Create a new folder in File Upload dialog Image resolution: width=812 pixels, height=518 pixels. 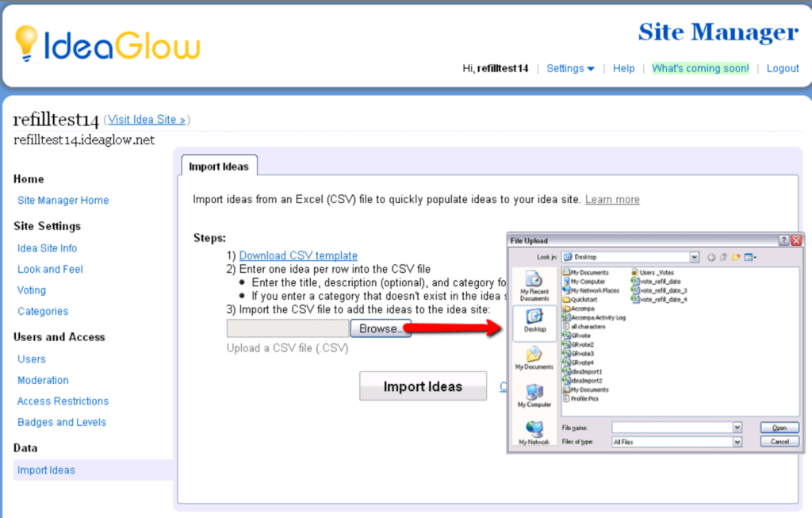(736, 258)
